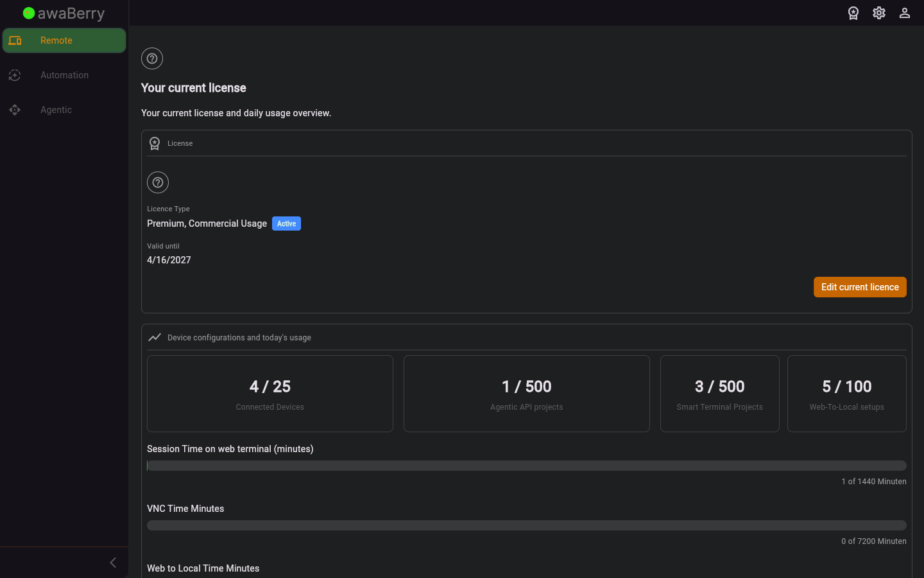Click the VNC Time Minutes progress bar
The image size is (924, 578).
pyautogui.click(x=527, y=525)
